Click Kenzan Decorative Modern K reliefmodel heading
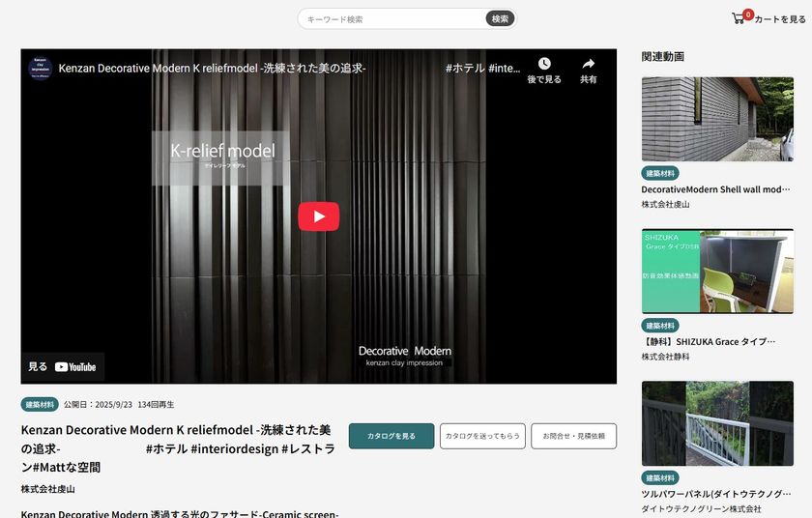The width and height of the screenshot is (812, 518). 178,448
